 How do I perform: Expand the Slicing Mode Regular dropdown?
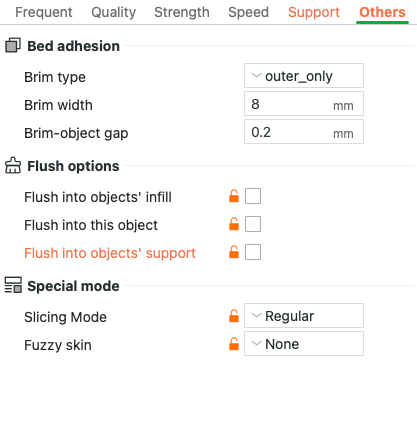[304, 315]
